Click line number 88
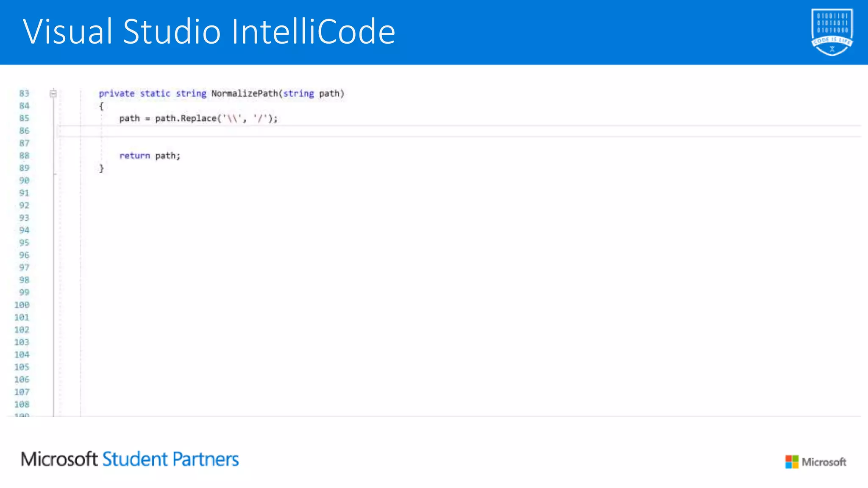Image resolution: width=868 pixels, height=488 pixels. 24,155
